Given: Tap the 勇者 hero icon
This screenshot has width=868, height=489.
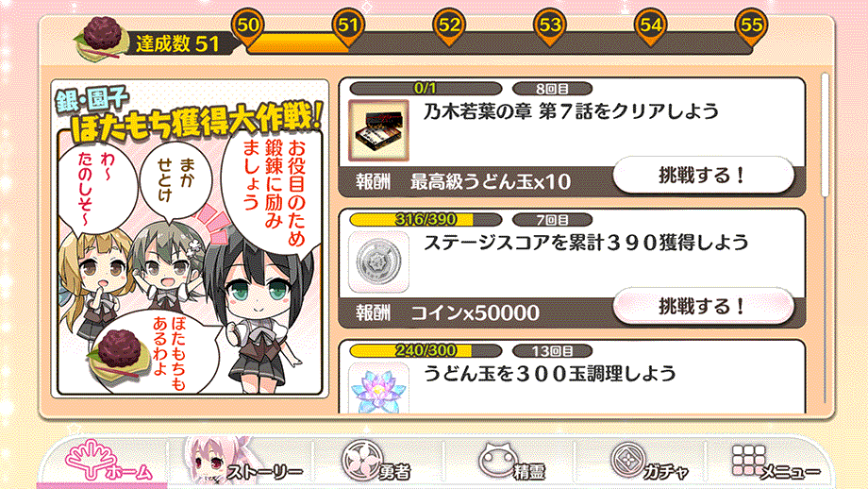Looking at the screenshot, I should 376,463.
